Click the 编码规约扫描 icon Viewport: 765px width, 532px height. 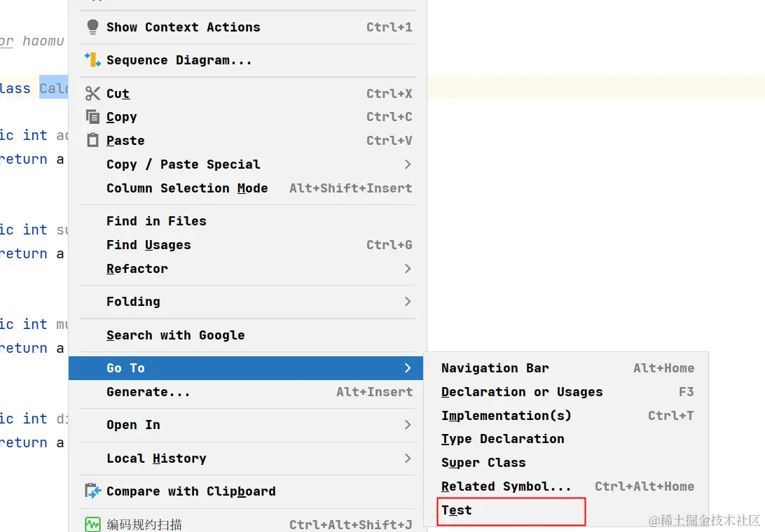coord(92,524)
